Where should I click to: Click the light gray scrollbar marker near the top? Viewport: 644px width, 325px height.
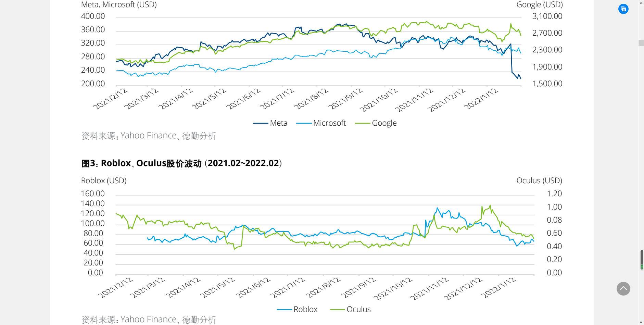[x=641, y=43]
